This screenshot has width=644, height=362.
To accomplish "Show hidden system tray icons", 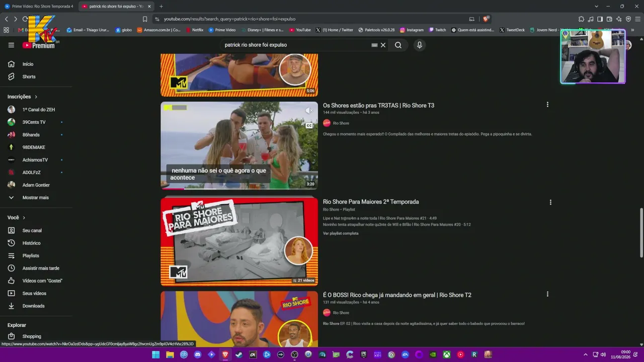I will coord(585,354).
